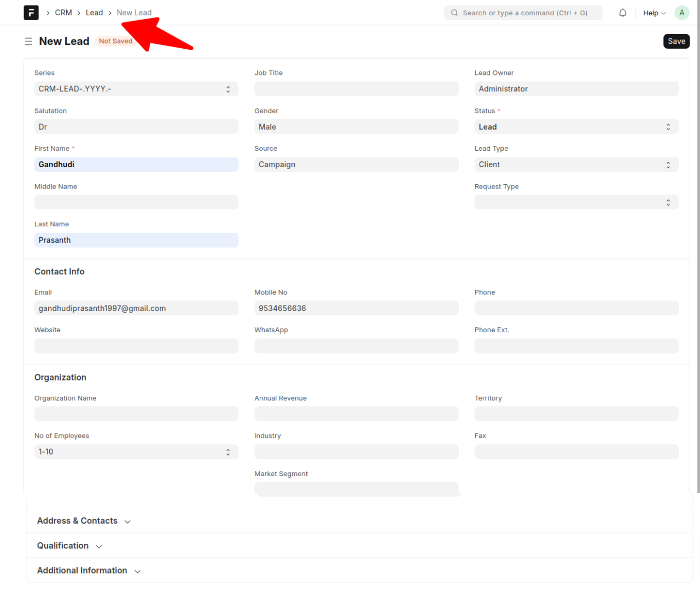700x593 pixels.
Task: Navigate to CRM via breadcrumb
Action: coord(63,12)
